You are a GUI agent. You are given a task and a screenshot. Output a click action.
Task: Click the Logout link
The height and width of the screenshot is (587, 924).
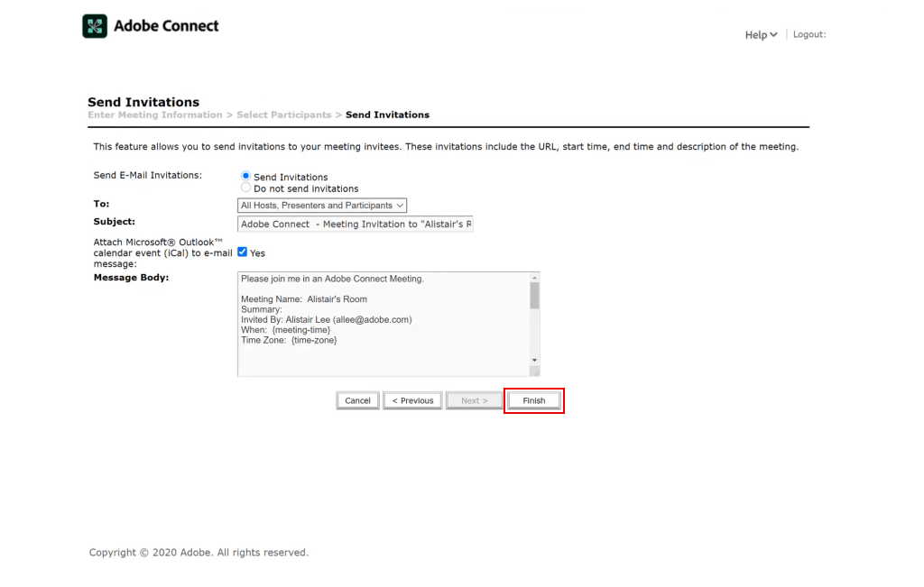click(x=809, y=34)
